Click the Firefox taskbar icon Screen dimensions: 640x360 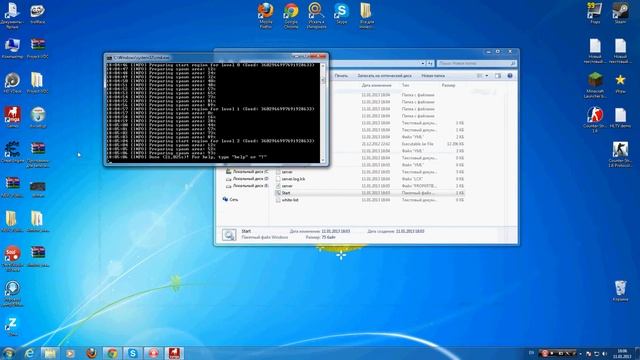pyautogui.click(x=91, y=353)
